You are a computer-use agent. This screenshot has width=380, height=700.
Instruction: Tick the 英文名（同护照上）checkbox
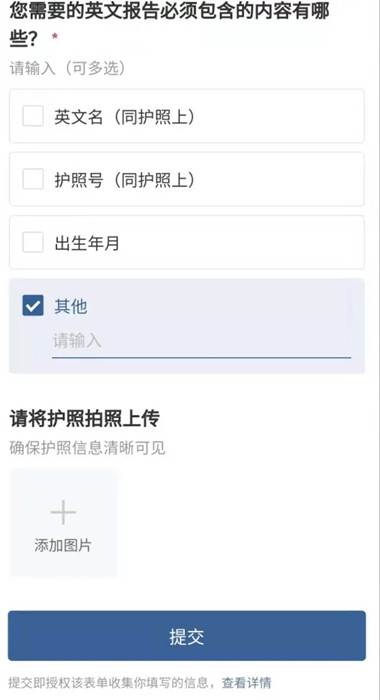(x=33, y=116)
